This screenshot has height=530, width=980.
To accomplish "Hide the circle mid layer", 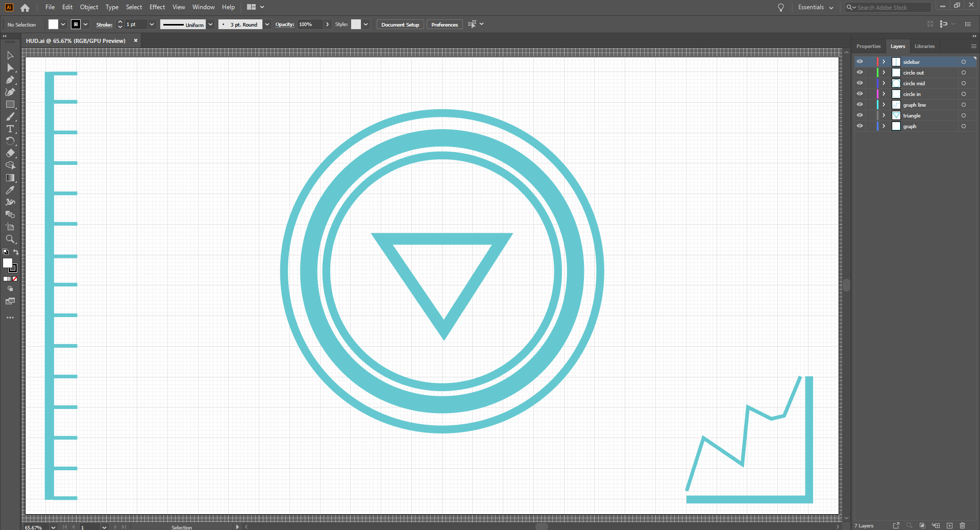I will pyautogui.click(x=860, y=83).
